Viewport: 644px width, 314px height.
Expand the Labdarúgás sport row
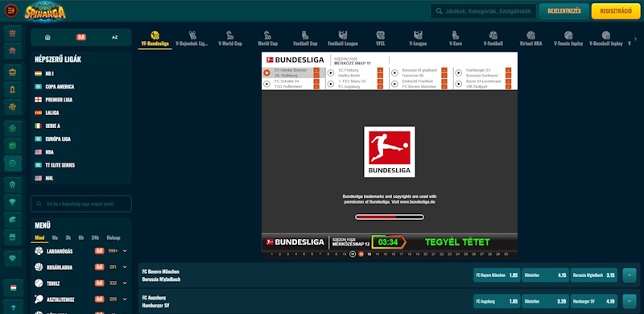pos(125,250)
